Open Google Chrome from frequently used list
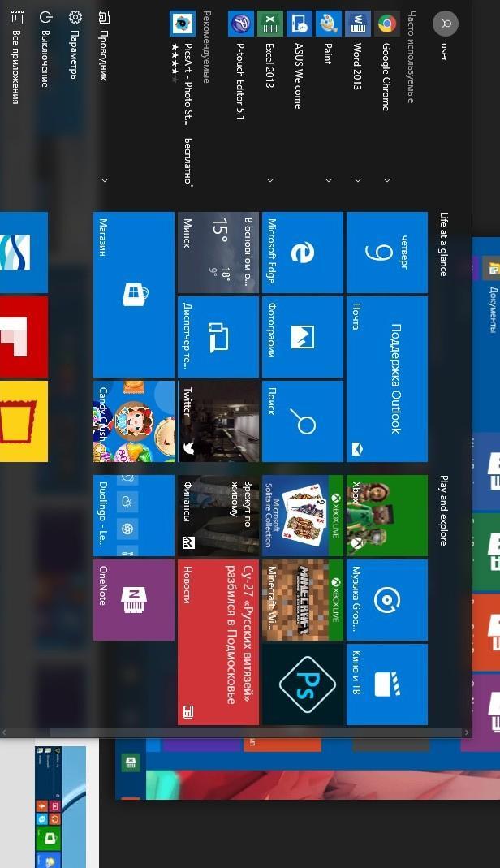This screenshot has height=868, width=500. coord(386,61)
